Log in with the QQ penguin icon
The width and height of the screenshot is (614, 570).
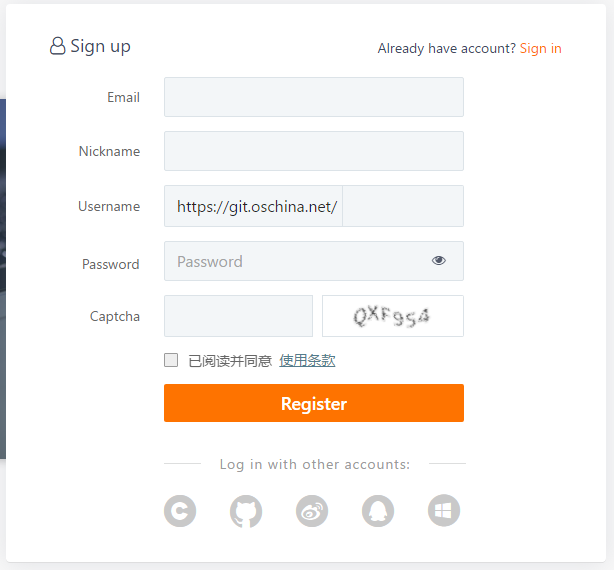pyautogui.click(x=378, y=511)
